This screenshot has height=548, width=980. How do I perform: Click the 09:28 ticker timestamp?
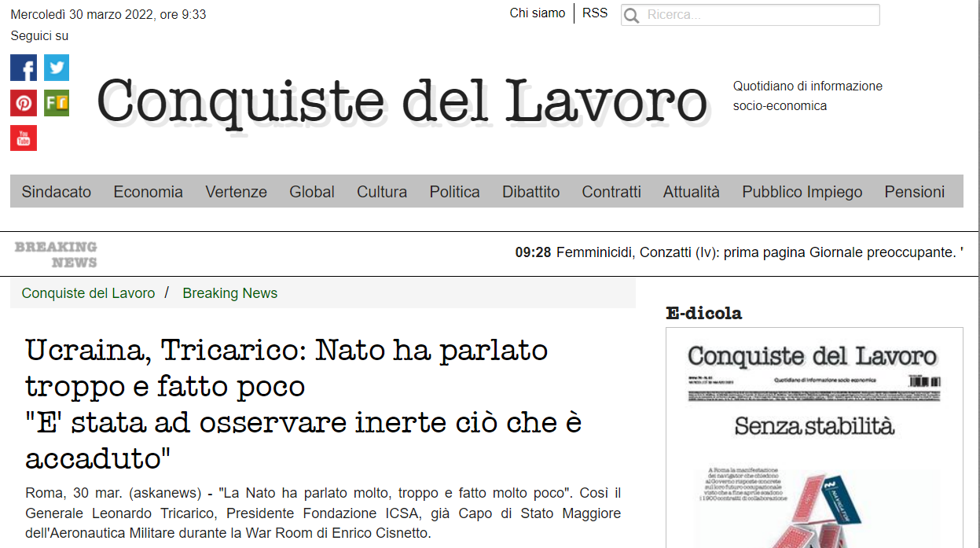[x=534, y=253]
